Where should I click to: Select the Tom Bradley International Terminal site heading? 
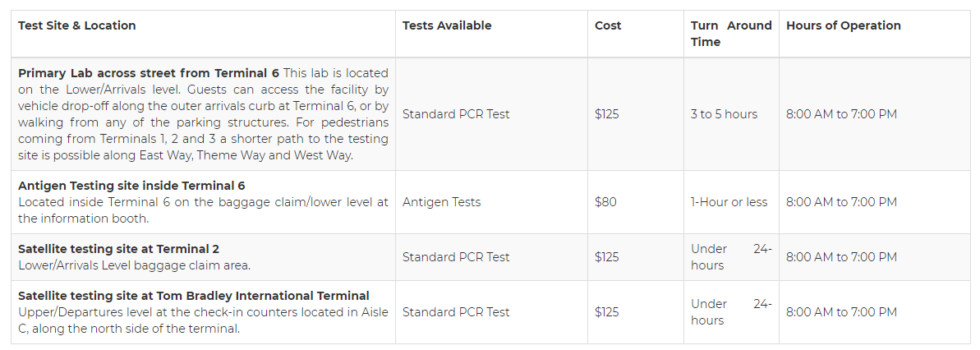pyautogui.click(x=194, y=296)
